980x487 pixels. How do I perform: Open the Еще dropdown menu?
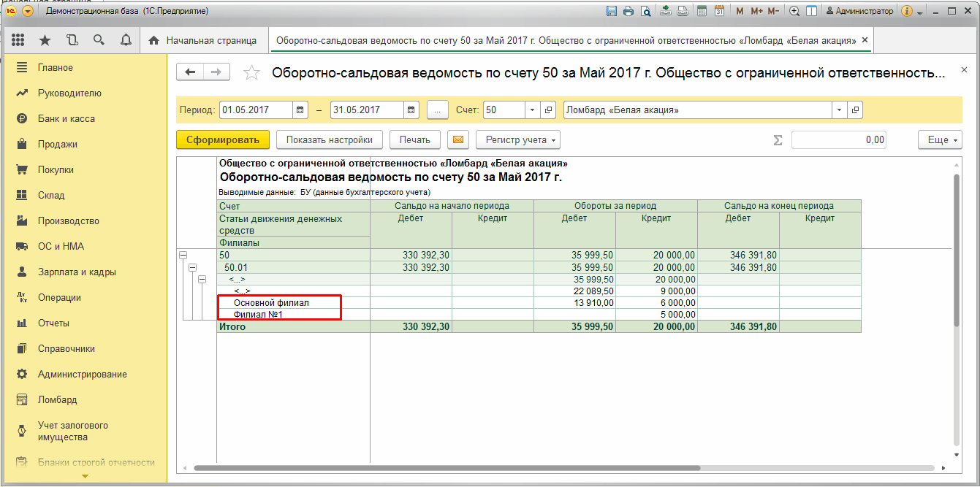pyautogui.click(x=941, y=139)
